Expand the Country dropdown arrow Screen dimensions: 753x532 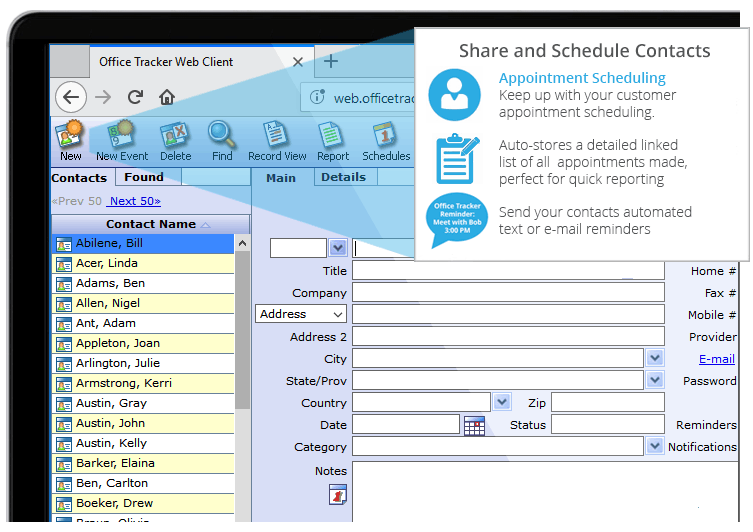[x=502, y=401]
